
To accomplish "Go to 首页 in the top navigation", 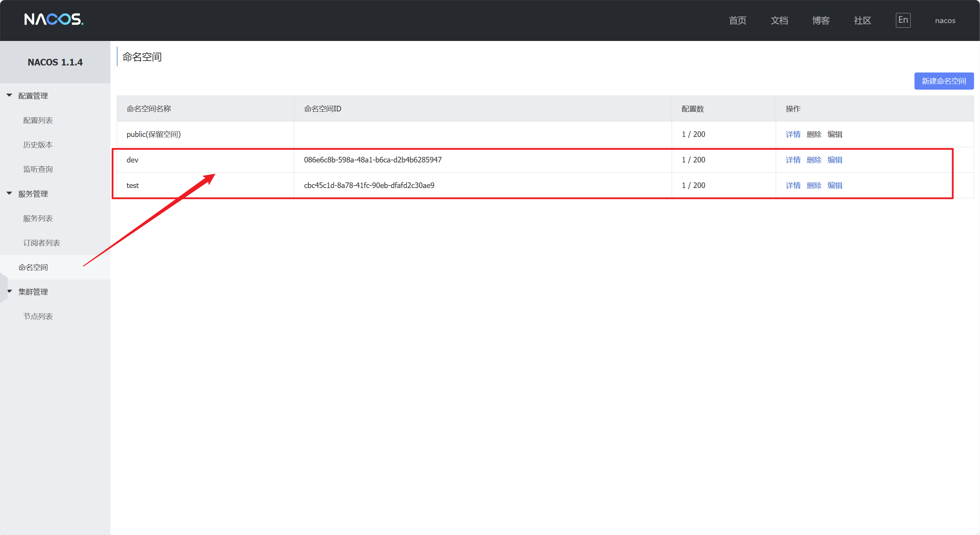I will click(x=737, y=20).
